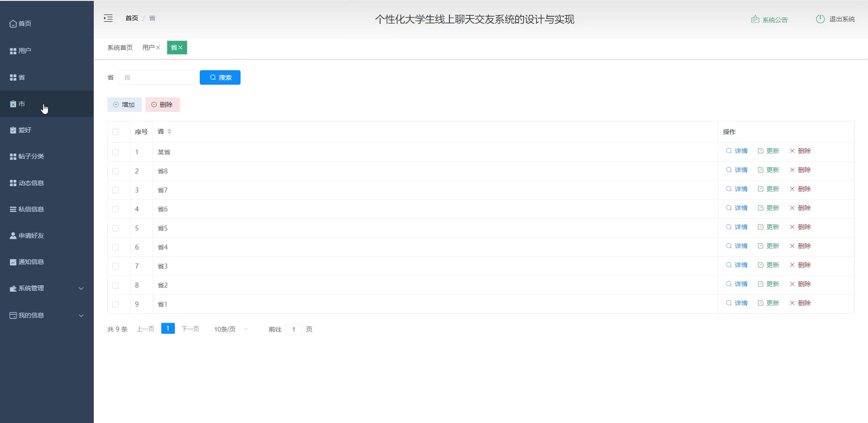Image resolution: width=868 pixels, height=423 pixels.
Task: Switch to the 系统首页 tab
Action: click(120, 48)
